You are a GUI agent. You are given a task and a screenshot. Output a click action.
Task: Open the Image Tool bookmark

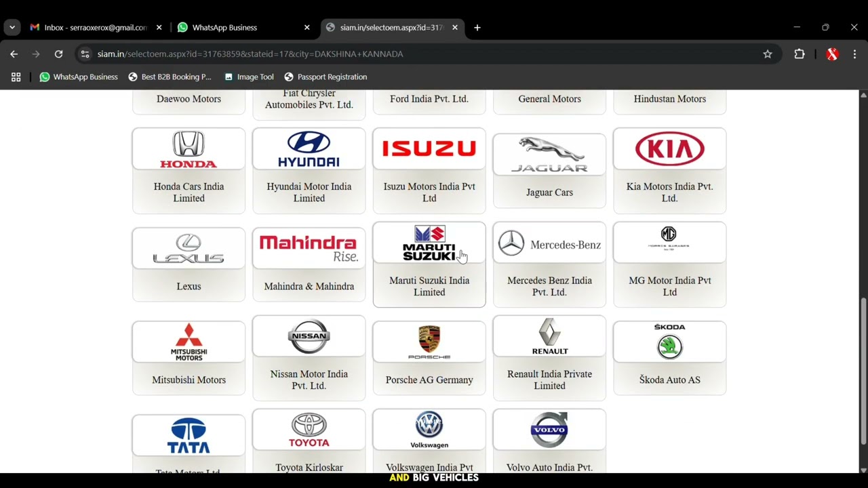point(249,77)
